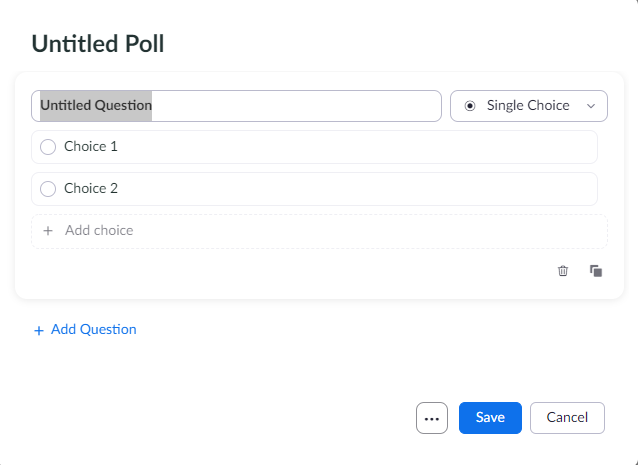Expand the question type chevron arrow

pos(591,106)
